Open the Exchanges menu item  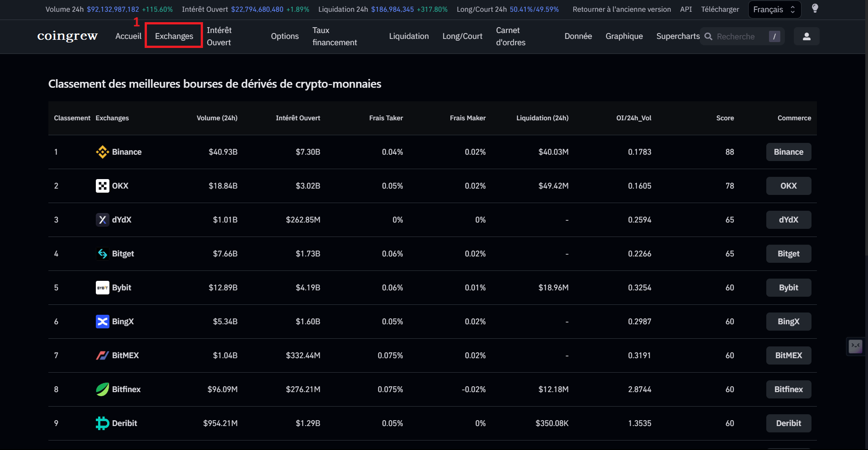click(174, 36)
